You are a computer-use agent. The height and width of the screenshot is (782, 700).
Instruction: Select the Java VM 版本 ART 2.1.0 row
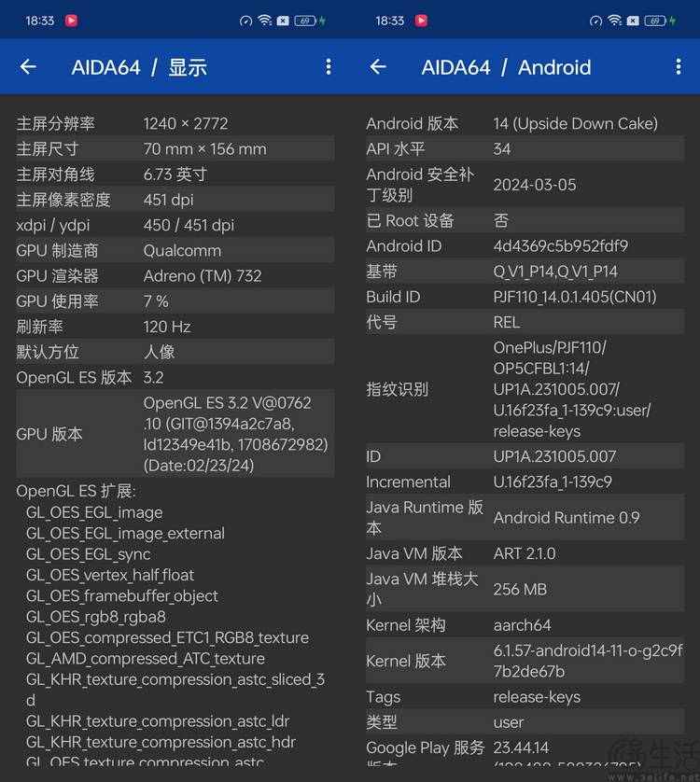tap(525, 553)
